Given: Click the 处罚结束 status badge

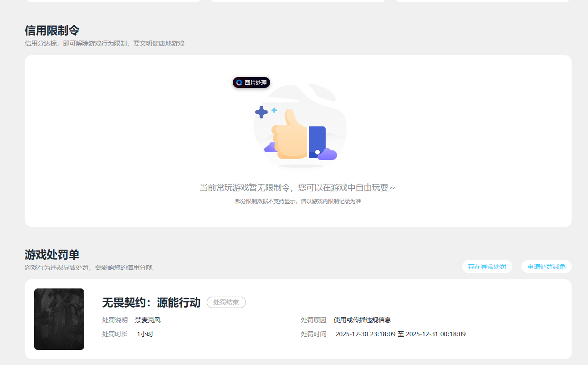Looking at the screenshot, I should pos(226,302).
